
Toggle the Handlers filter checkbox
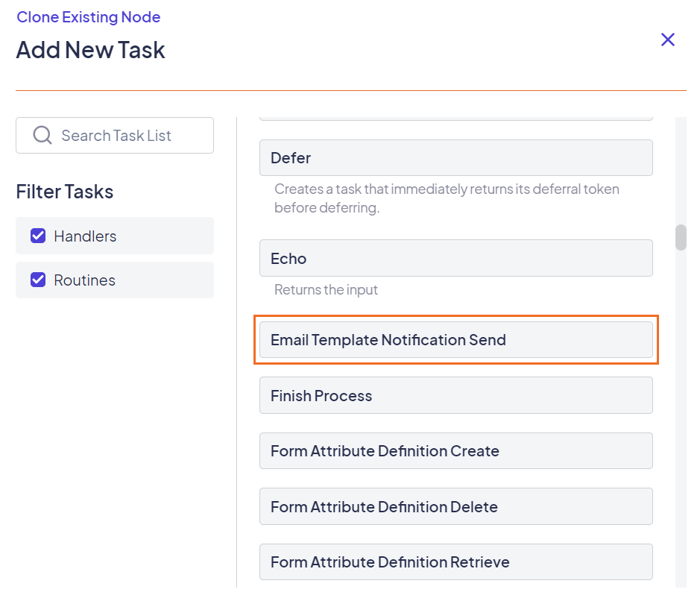click(x=38, y=236)
